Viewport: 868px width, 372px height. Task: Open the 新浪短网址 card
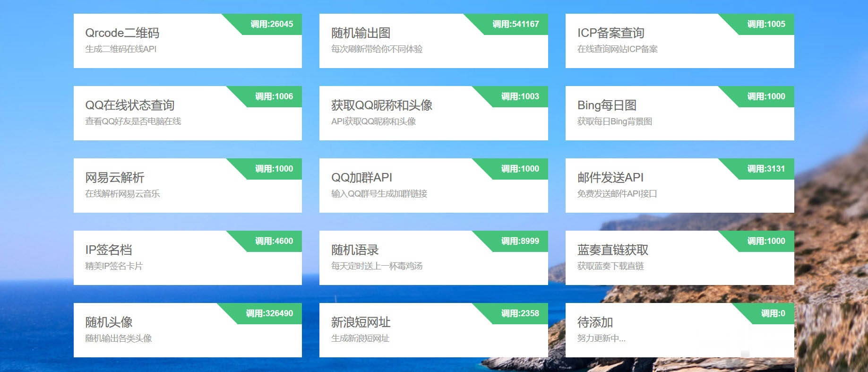433,330
